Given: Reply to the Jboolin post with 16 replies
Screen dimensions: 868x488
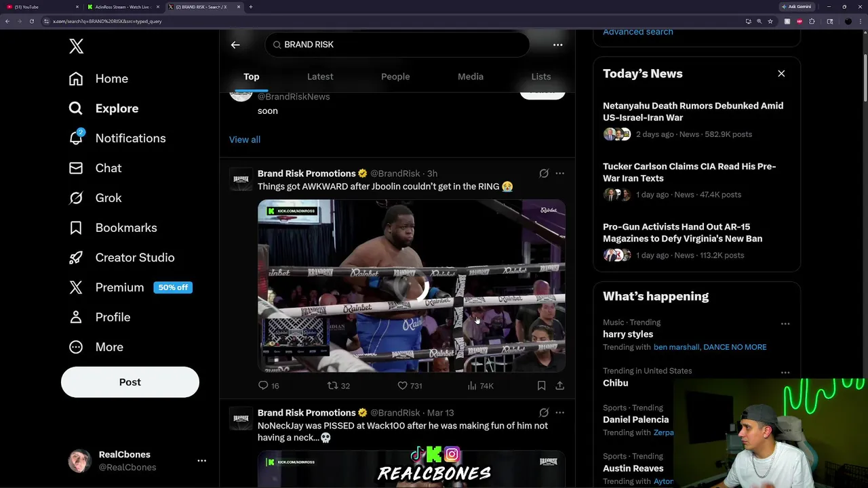Looking at the screenshot, I should (269, 386).
